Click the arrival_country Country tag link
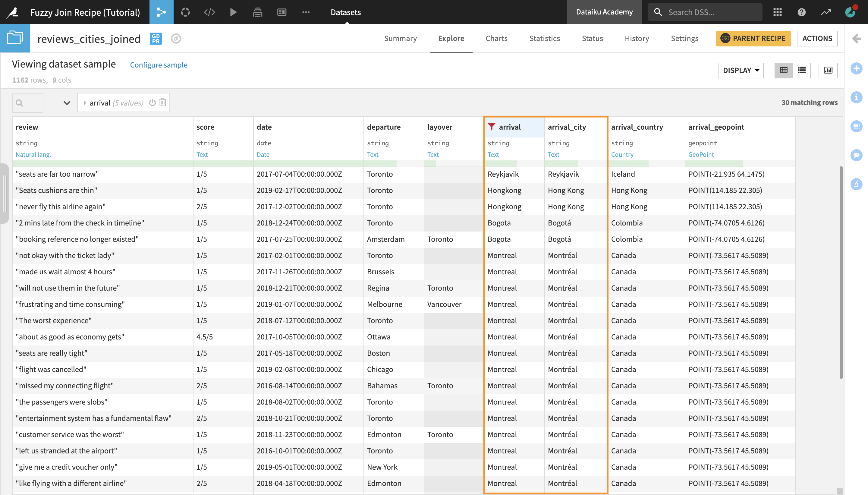 point(623,154)
